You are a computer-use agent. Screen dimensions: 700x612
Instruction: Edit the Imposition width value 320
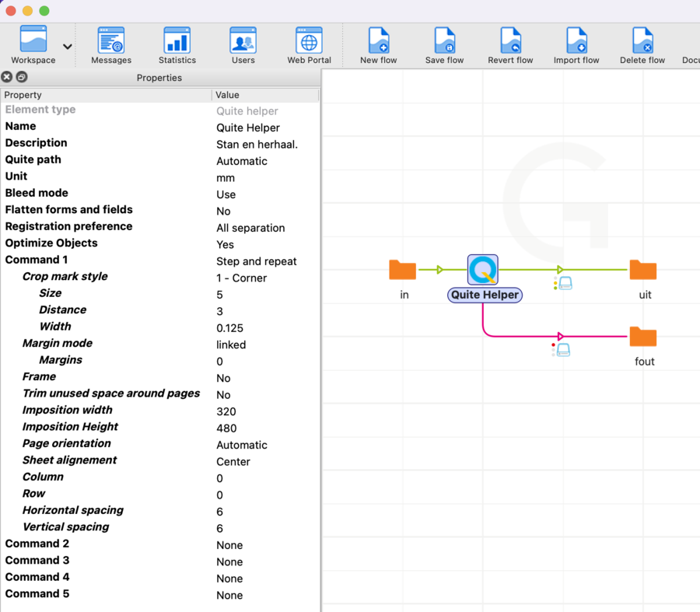226,411
